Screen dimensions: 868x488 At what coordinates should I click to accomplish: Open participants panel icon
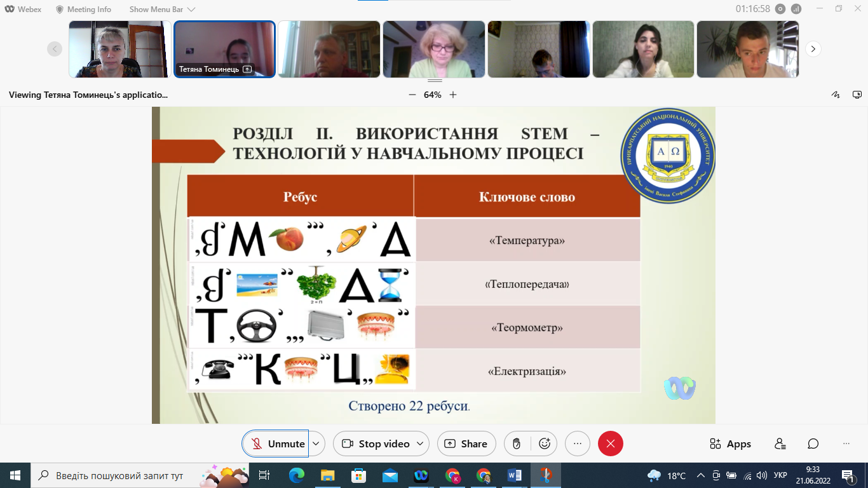tap(780, 444)
